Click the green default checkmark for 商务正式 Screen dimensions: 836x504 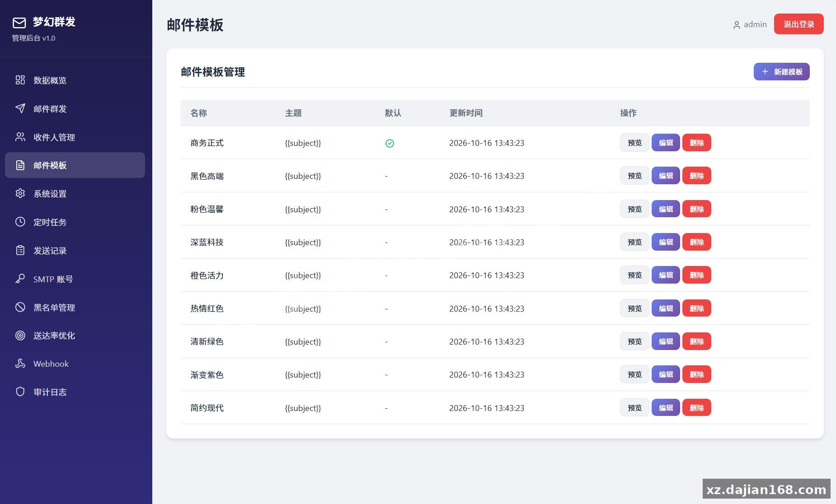coord(390,143)
